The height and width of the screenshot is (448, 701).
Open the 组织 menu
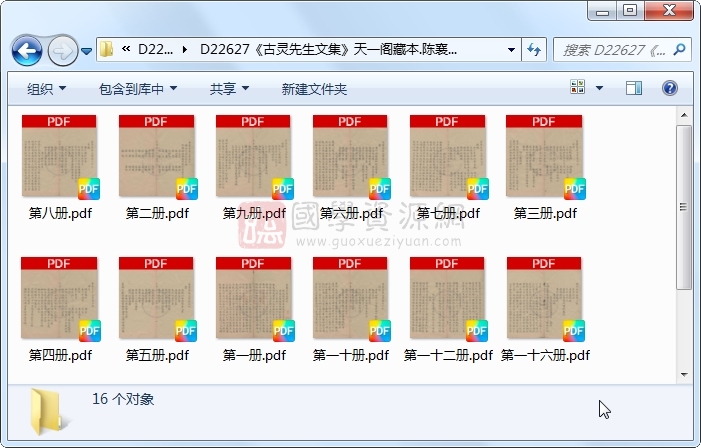(x=46, y=89)
